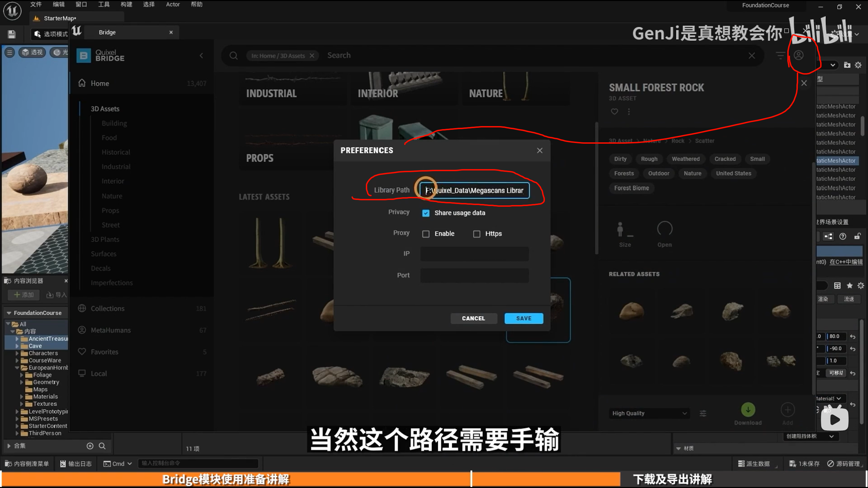
Task: Open the Actor menu
Action: click(x=173, y=4)
